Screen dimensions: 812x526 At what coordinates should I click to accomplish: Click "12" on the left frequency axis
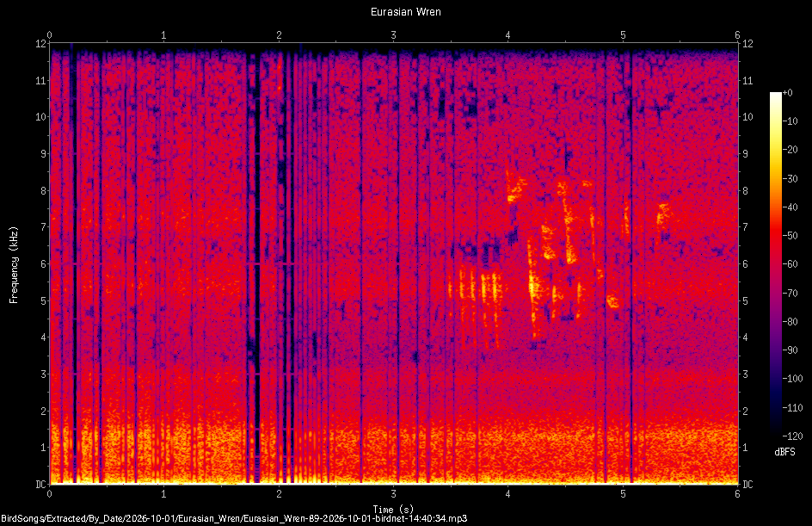click(41, 44)
